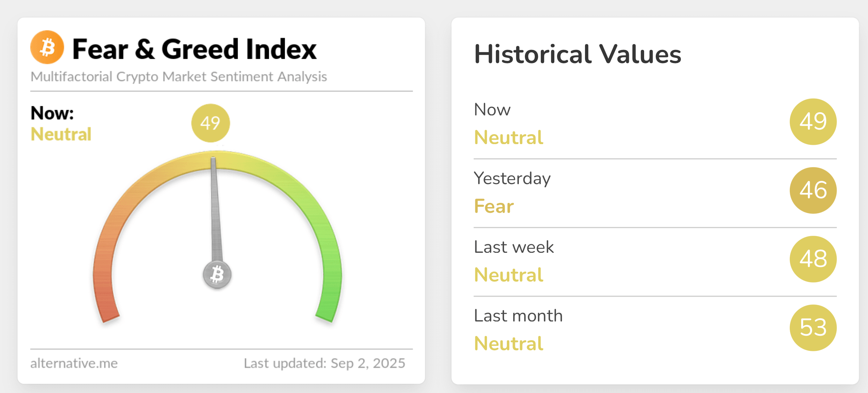Click the Last updated Sep 2, 2025 text
This screenshot has height=393, width=868.
(x=324, y=363)
